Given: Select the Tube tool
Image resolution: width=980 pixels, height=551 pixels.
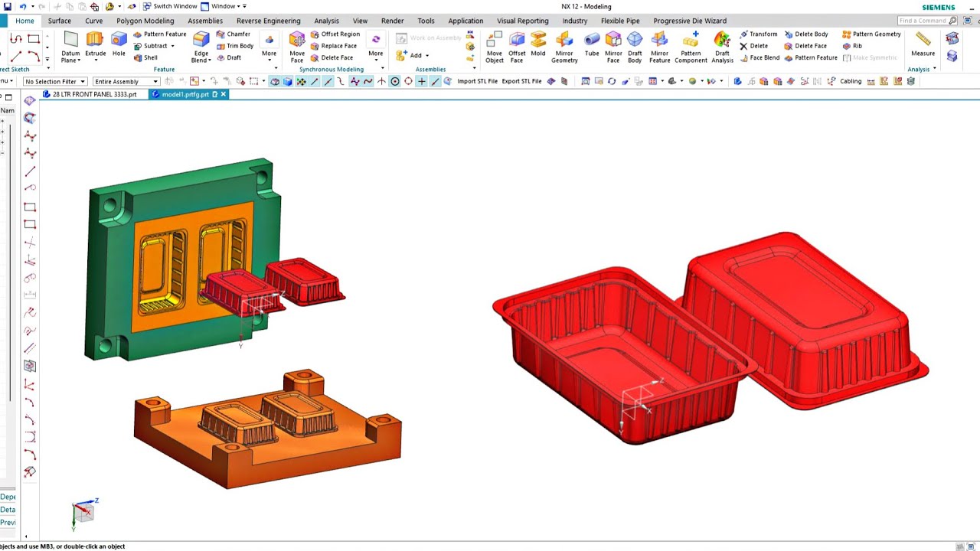Looking at the screenshot, I should 592,44.
